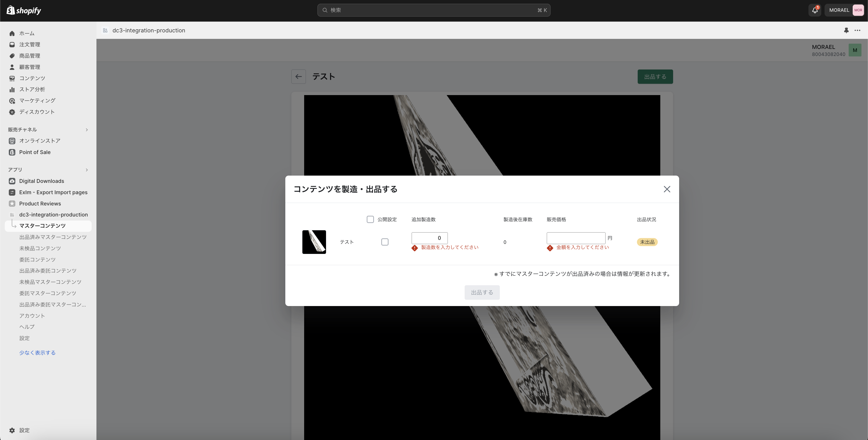Click the 販売価格 yen input field
The height and width of the screenshot is (440, 868).
[x=576, y=238]
